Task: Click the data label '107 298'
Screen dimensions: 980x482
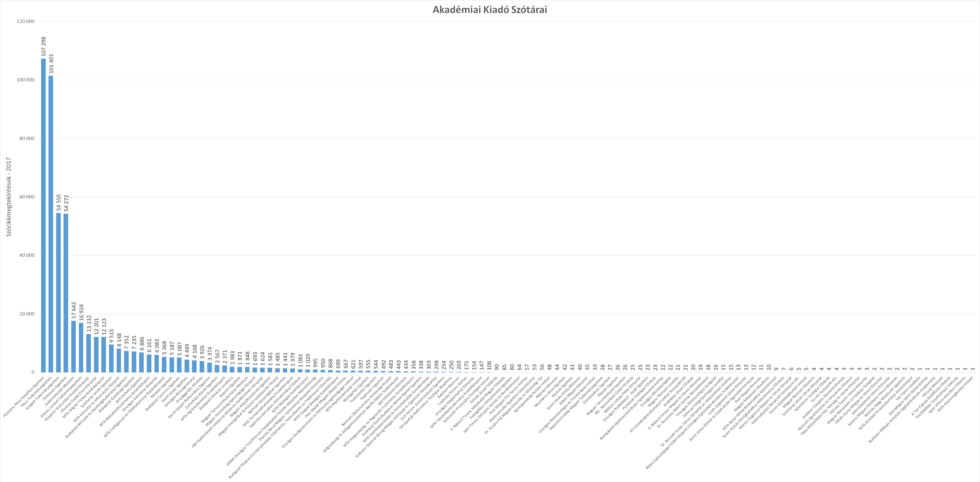Action: click(x=43, y=46)
